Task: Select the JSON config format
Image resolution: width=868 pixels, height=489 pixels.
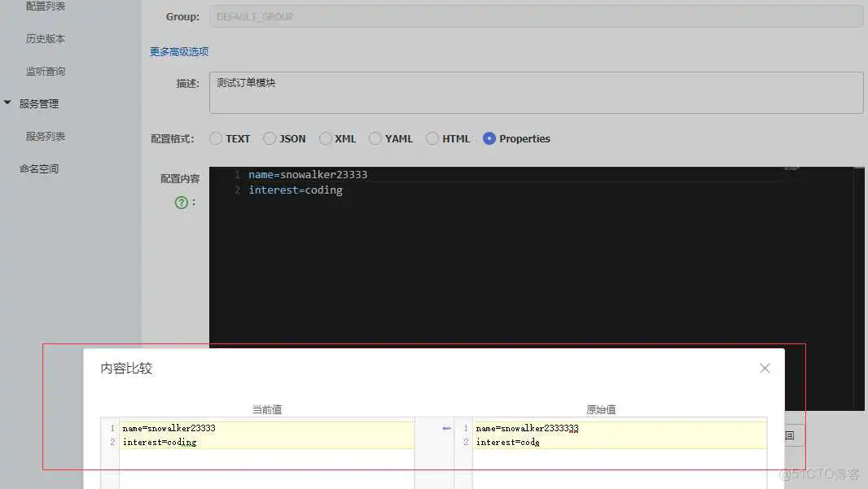Action: click(x=270, y=138)
